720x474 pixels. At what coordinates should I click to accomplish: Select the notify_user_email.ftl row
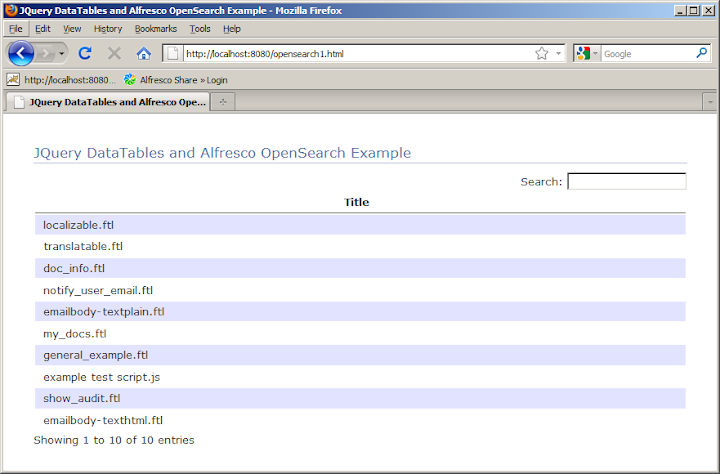[x=360, y=290]
